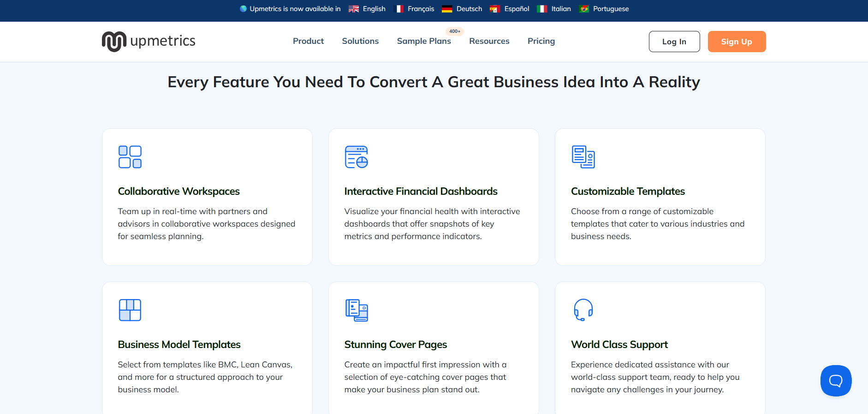Click the 'Team up in real-time' description
The width and height of the screenshot is (868, 414).
(206, 224)
